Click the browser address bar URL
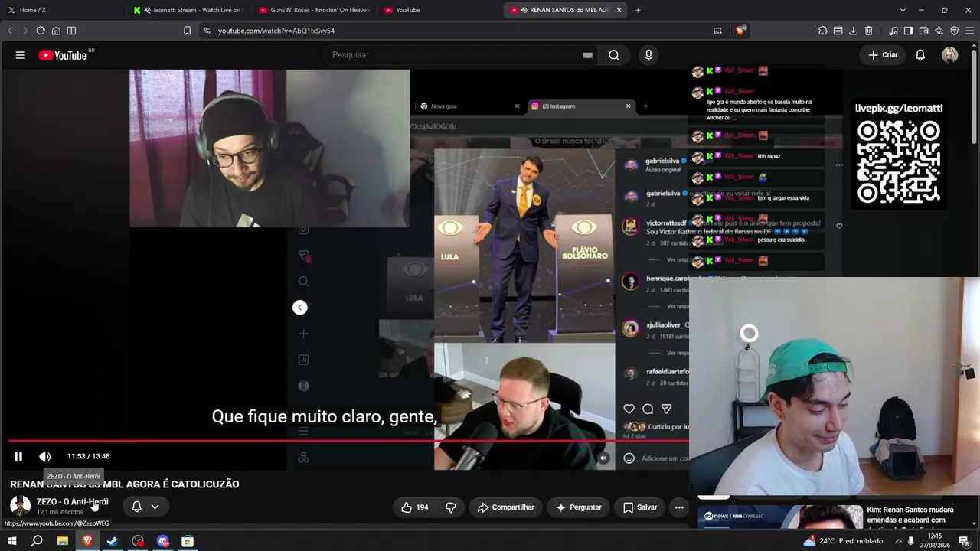 [x=276, y=31]
